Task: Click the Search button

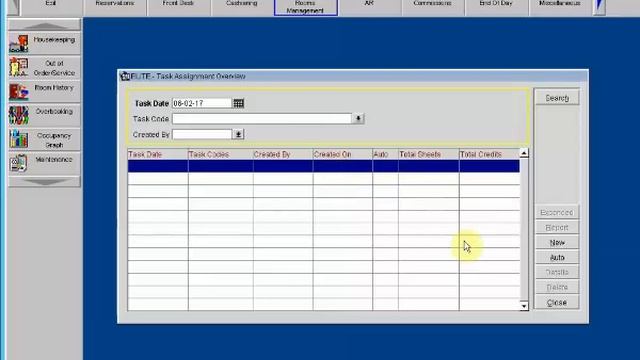Action: [x=557, y=98]
